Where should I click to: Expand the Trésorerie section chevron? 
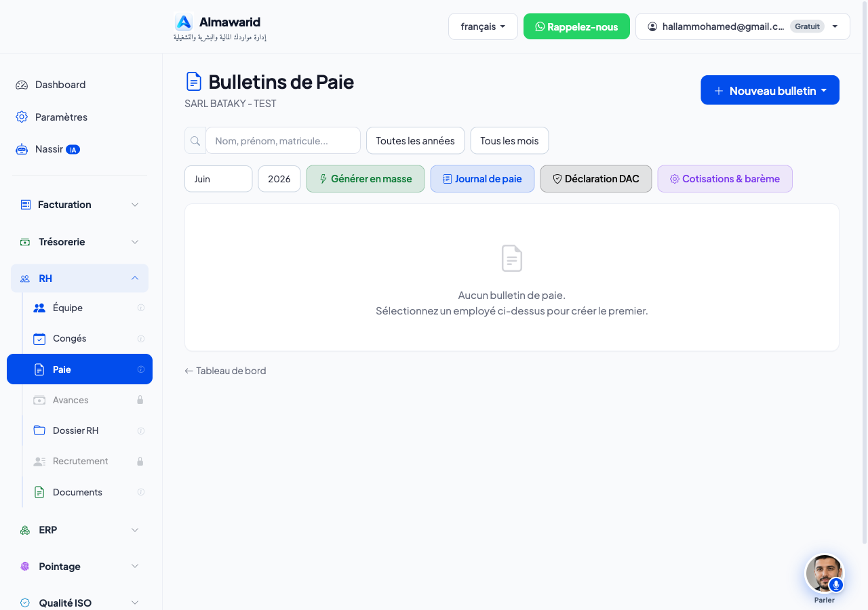click(135, 242)
